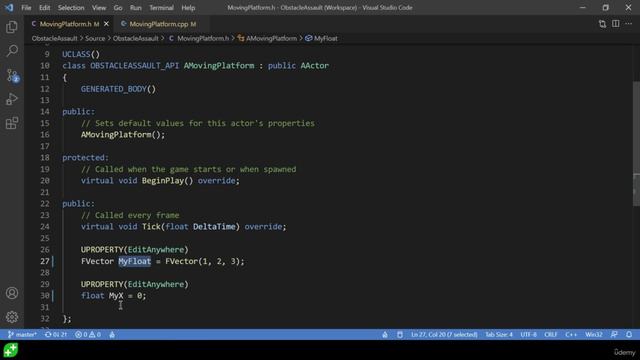Open the Go menu
Viewport: 640px width, 360px height.
click(x=118, y=8)
